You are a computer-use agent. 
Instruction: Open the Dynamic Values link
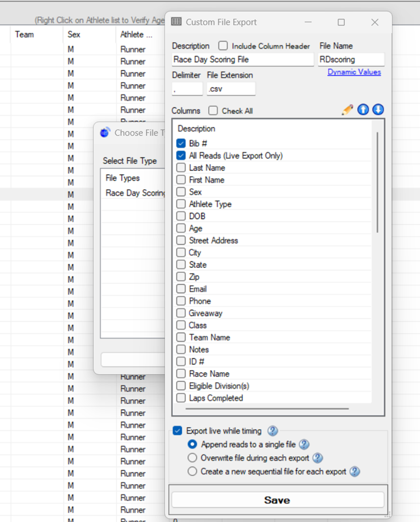click(x=354, y=72)
